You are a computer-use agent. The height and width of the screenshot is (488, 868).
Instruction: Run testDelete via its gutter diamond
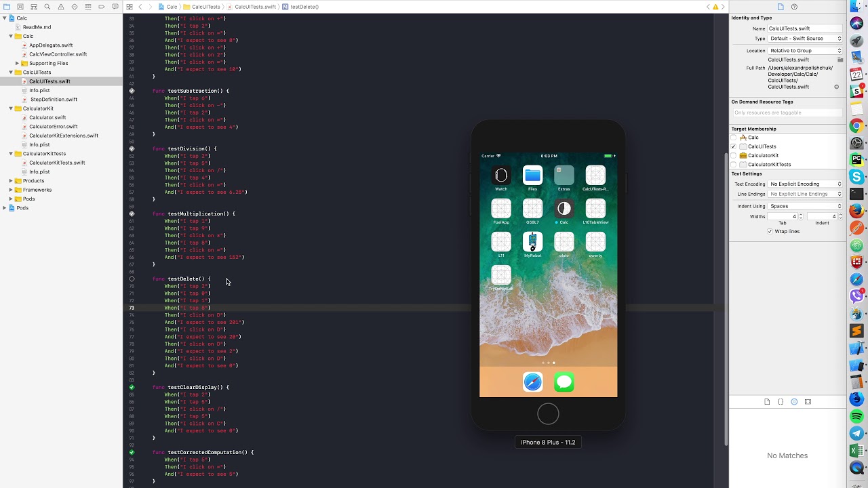tap(132, 279)
